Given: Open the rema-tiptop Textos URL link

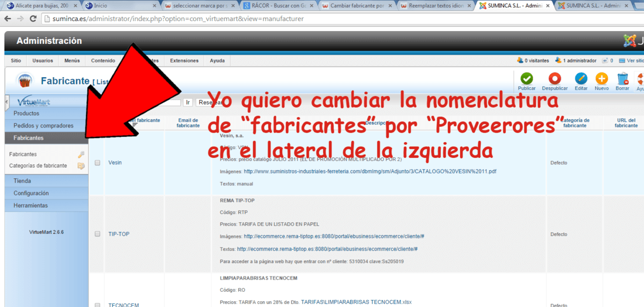Looking at the screenshot, I should pyautogui.click(x=327, y=249).
